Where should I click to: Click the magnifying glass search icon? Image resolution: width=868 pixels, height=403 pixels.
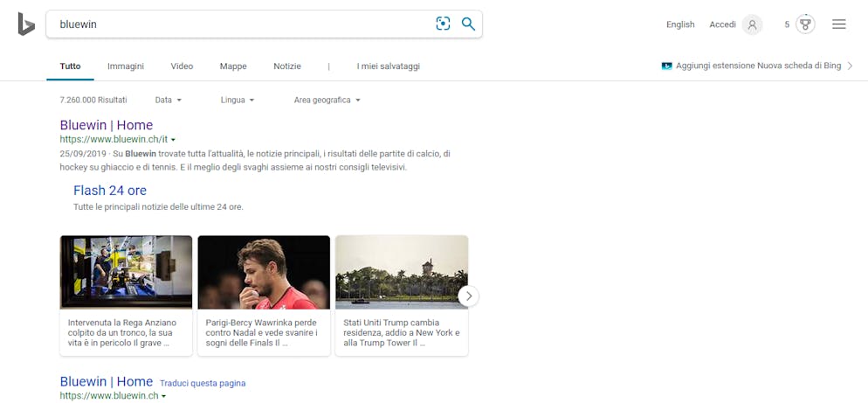(x=468, y=24)
